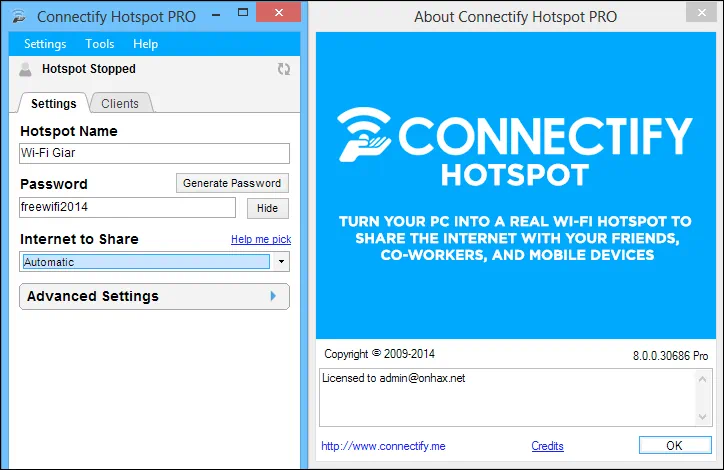Click the user status icon near Hotspot Stopped
The image size is (724, 470).
(25, 70)
